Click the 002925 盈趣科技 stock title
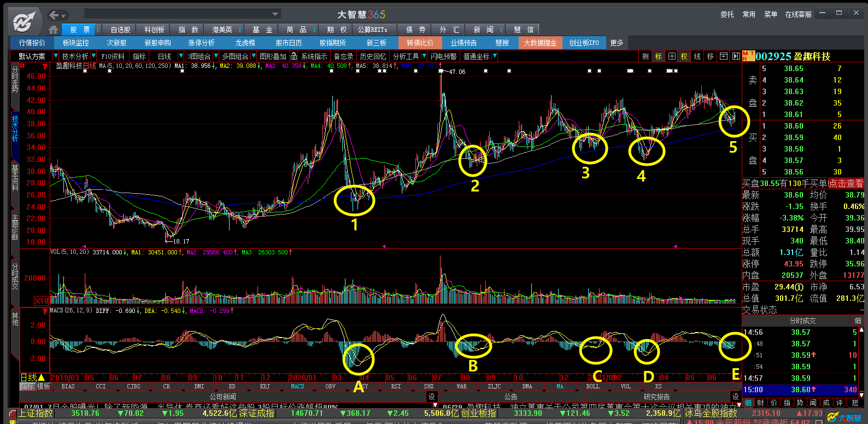 793,56
